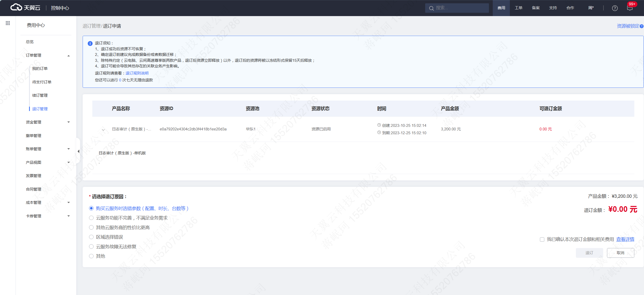Check 我已确认本次退订金额和相关费用 checkbox
Screen dimensions: 644x295
(542, 239)
